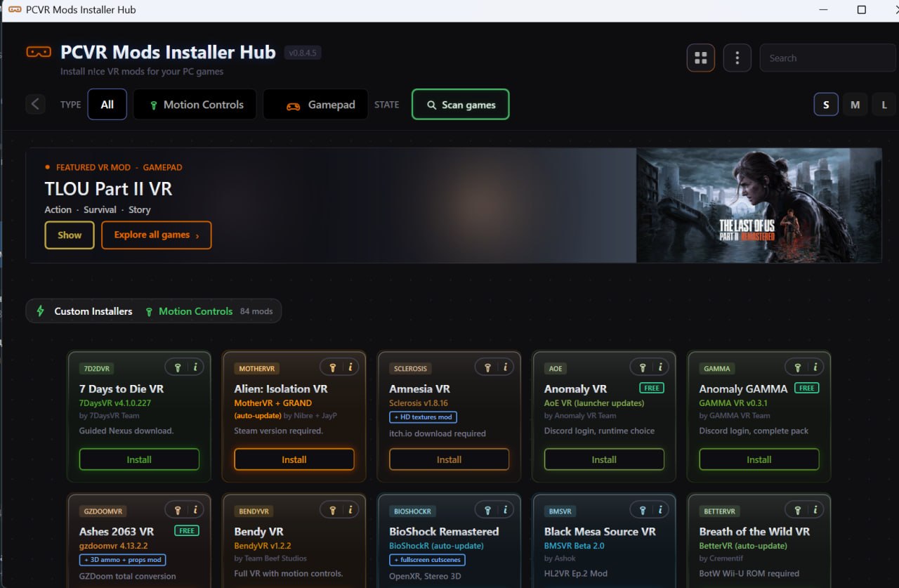899x588 pixels.
Task: Install the Anomaly VR mod
Action: click(x=604, y=459)
